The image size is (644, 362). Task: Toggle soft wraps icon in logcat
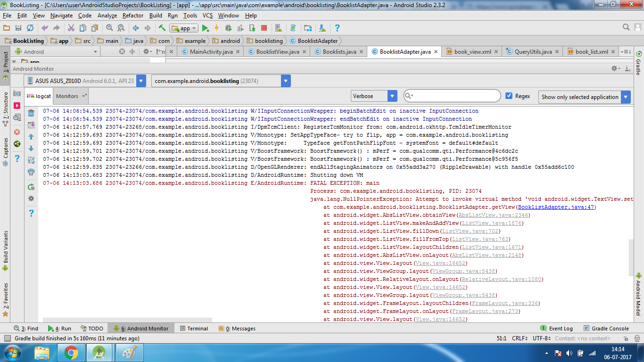(31, 160)
